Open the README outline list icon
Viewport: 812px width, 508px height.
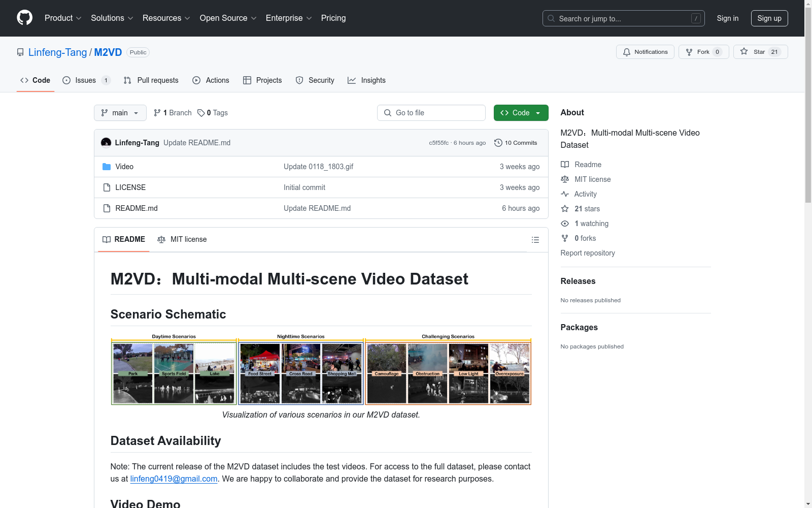535,240
